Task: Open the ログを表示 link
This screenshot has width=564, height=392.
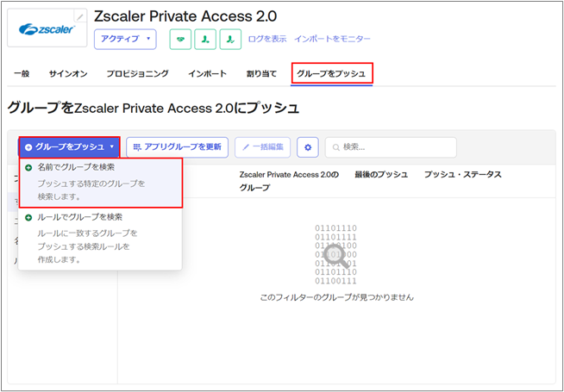Action: [x=267, y=39]
